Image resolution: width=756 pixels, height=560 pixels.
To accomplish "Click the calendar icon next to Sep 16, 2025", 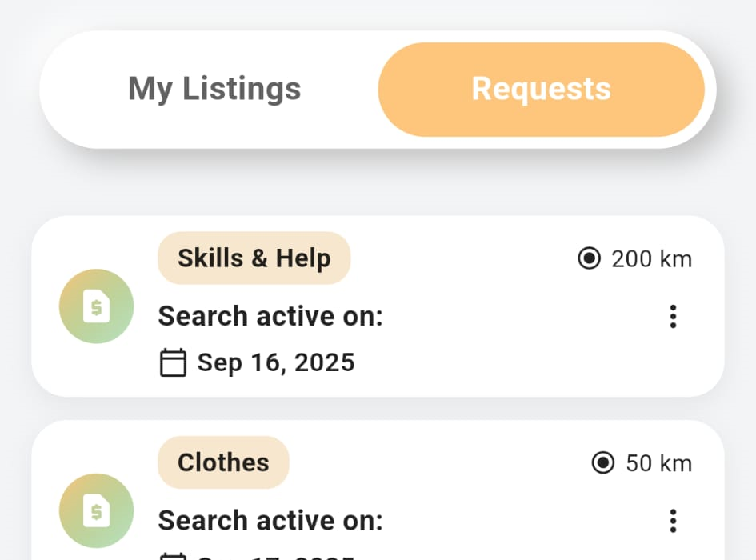I will pos(173,362).
